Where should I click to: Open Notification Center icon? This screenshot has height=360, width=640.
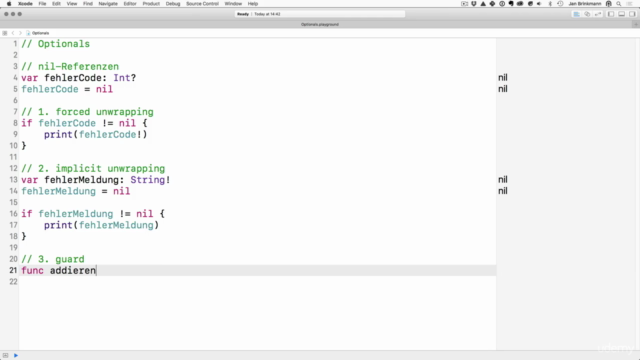point(629,4)
